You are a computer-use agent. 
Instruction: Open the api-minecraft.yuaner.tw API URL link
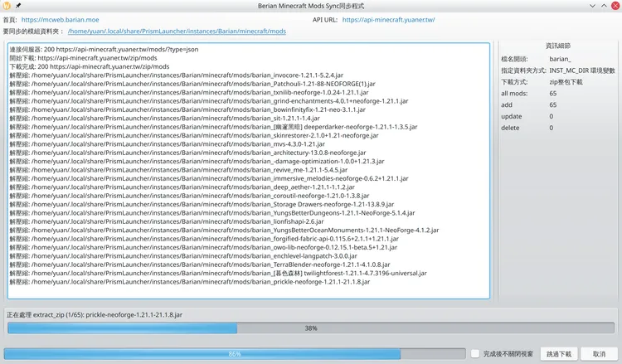(388, 19)
